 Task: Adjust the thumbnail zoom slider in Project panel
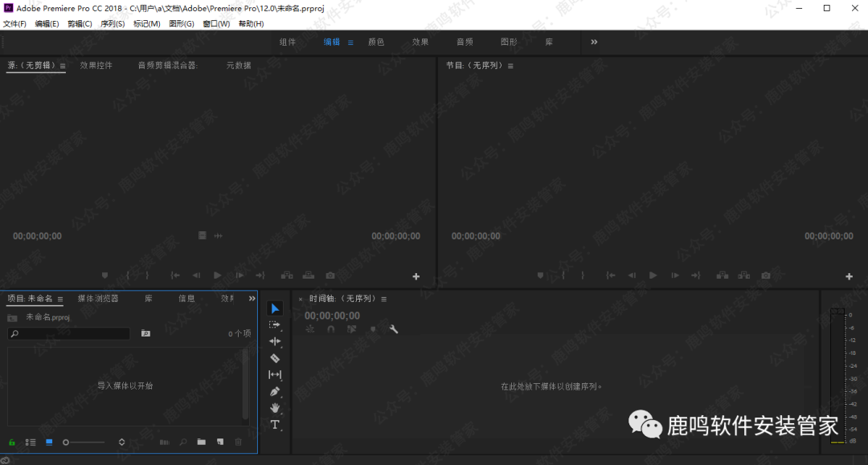[x=84, y=442]
